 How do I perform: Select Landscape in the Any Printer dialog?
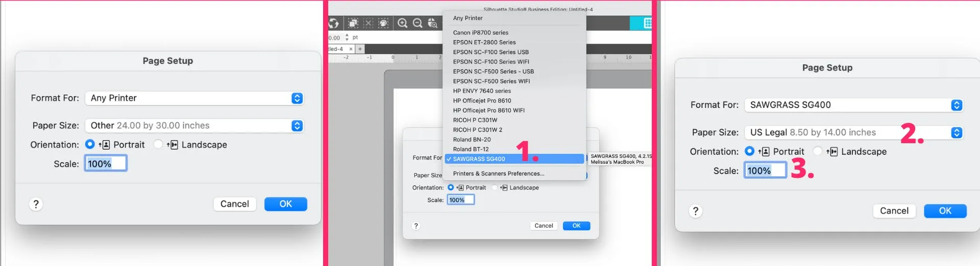[x=158, y=144]
